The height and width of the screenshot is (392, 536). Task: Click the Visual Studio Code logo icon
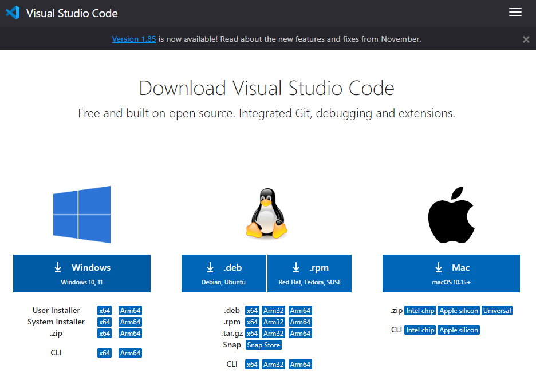click(13, 13)
